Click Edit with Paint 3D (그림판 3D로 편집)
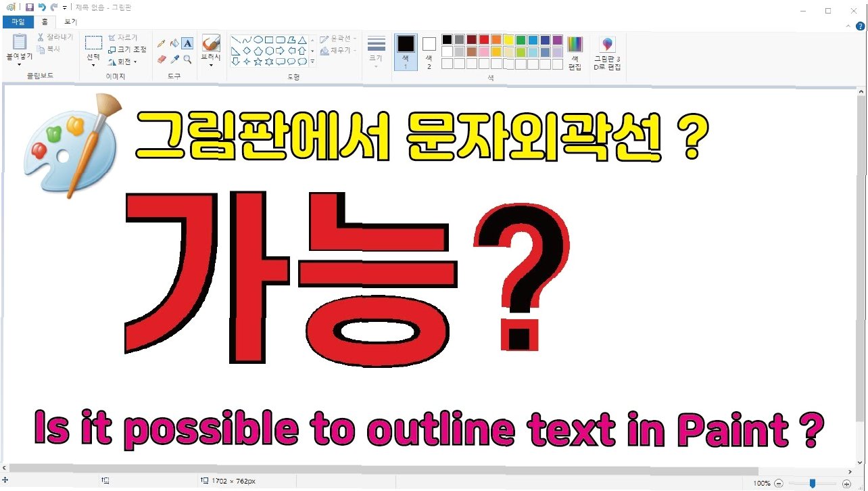Viewport: 868px width, 491px height. tap(607, 53)
